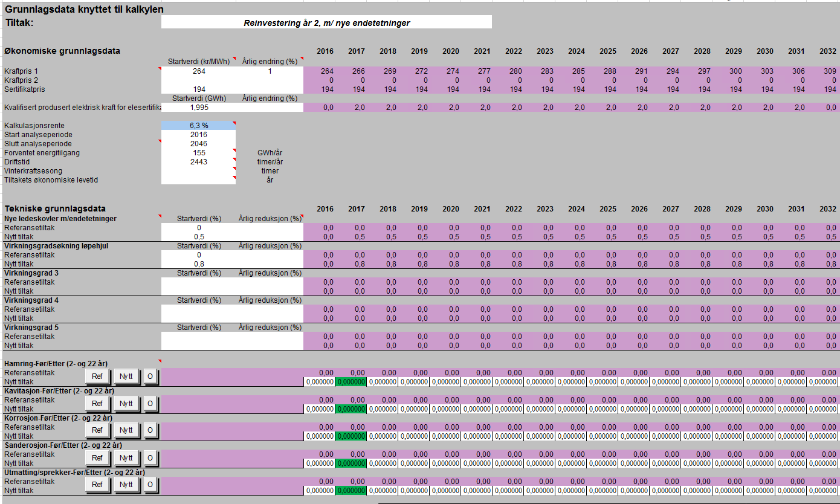
Task: Click the Ref button in the Korrosjon row
Action: pyautogui.click(x=97, y=430)
